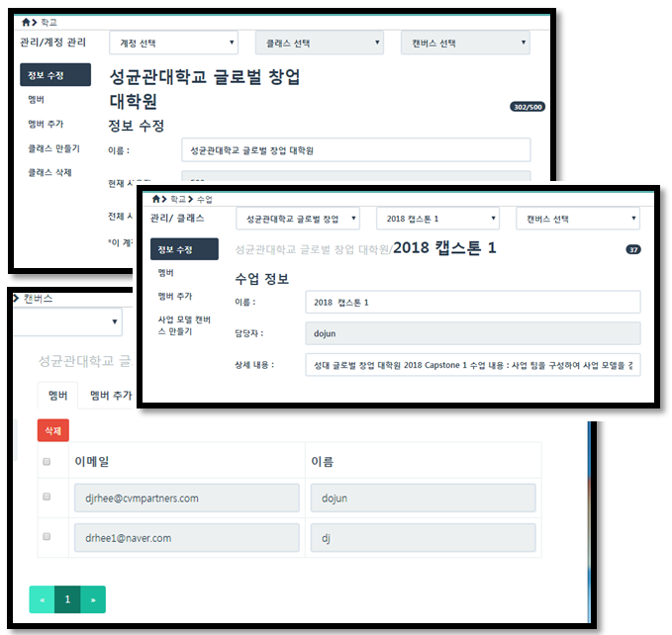Click 캔버스 breadcrumb in canvas window

click(x=39, y=299)
